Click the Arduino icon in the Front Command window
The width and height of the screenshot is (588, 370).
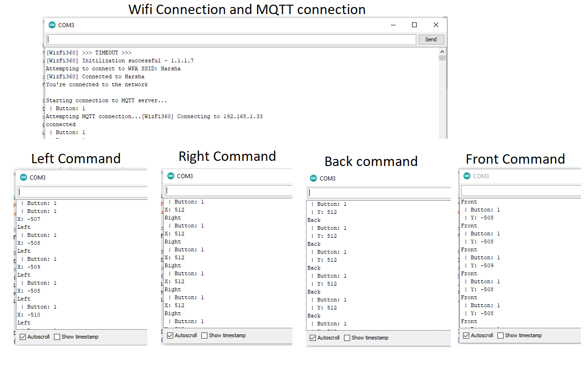[x=467, y=176]
